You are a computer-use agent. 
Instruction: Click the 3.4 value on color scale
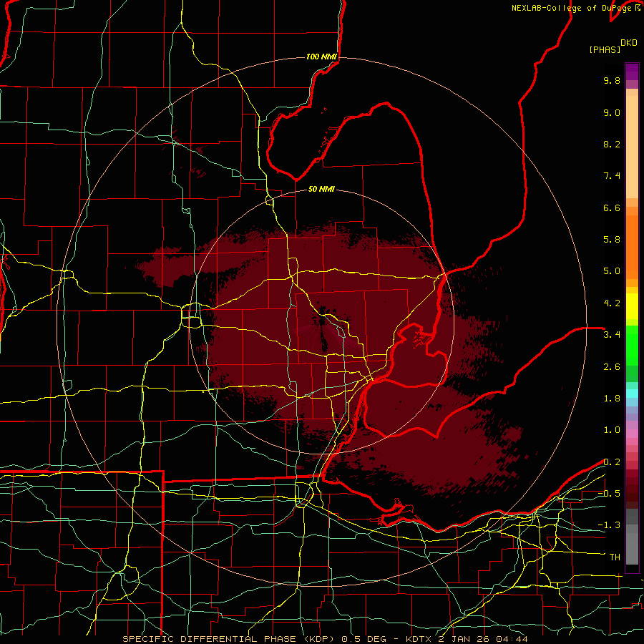click(612, 335)
